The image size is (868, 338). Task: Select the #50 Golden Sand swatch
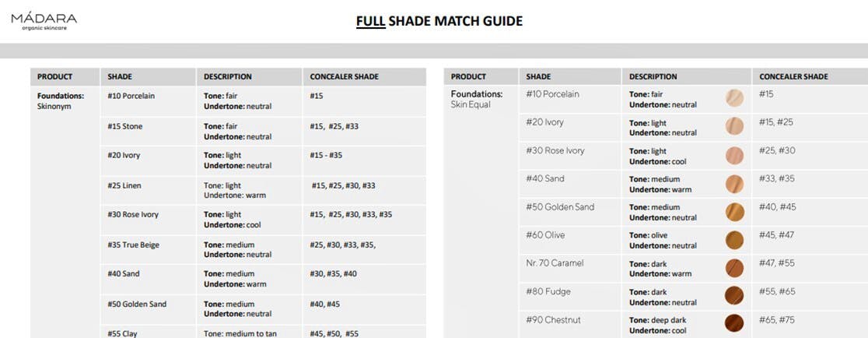[734, 212]
